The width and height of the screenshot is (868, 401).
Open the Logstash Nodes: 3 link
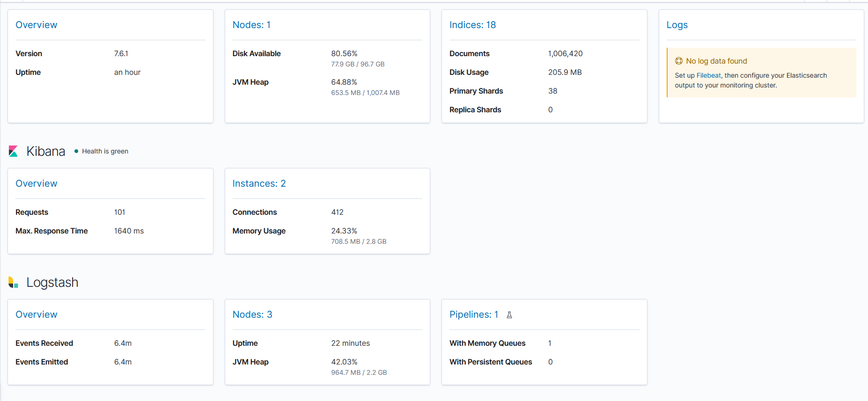[x=252, y=314]
